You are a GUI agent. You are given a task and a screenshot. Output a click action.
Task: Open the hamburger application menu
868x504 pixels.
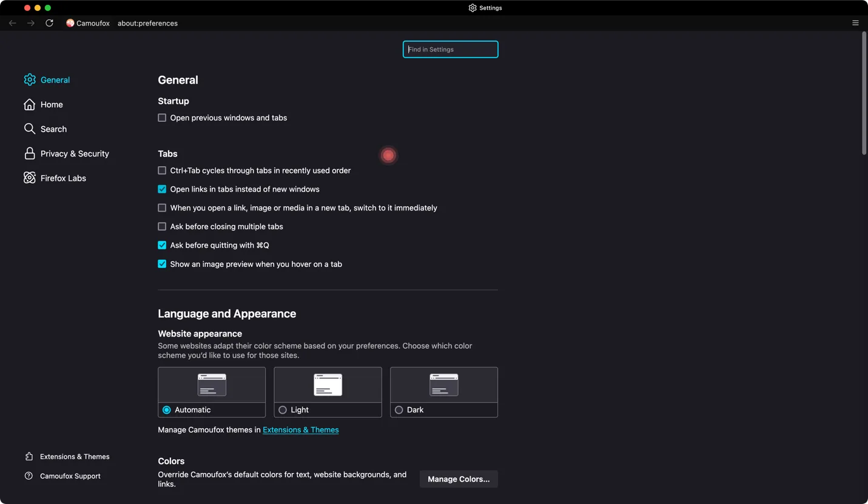click(855, 23)
